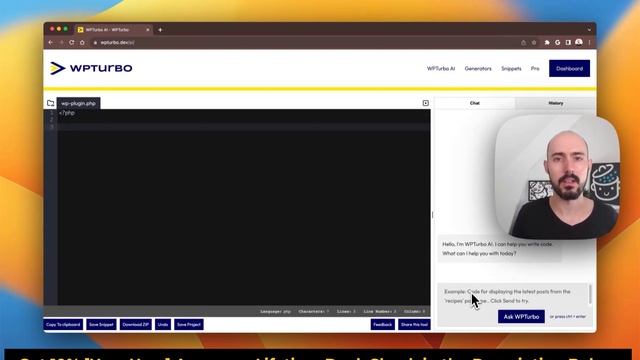Viewport: 640px width, 360px height.
Task: Click the Lines count in status bar
Action: [346, 311]
